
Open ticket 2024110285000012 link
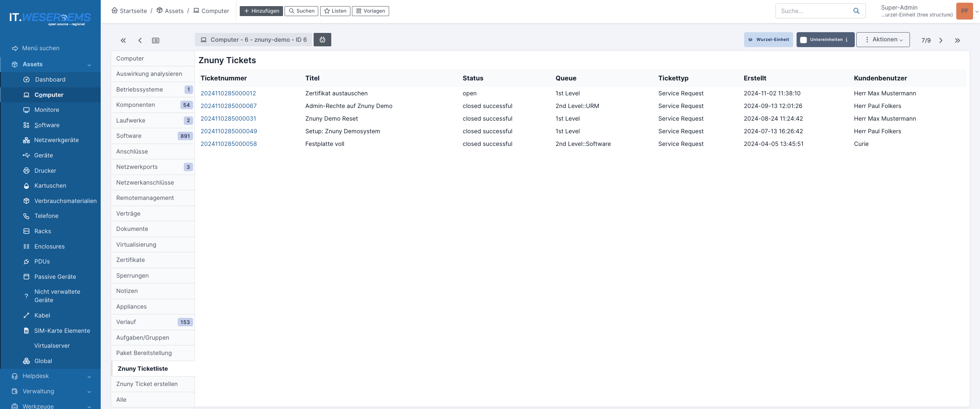click(228, 93)
